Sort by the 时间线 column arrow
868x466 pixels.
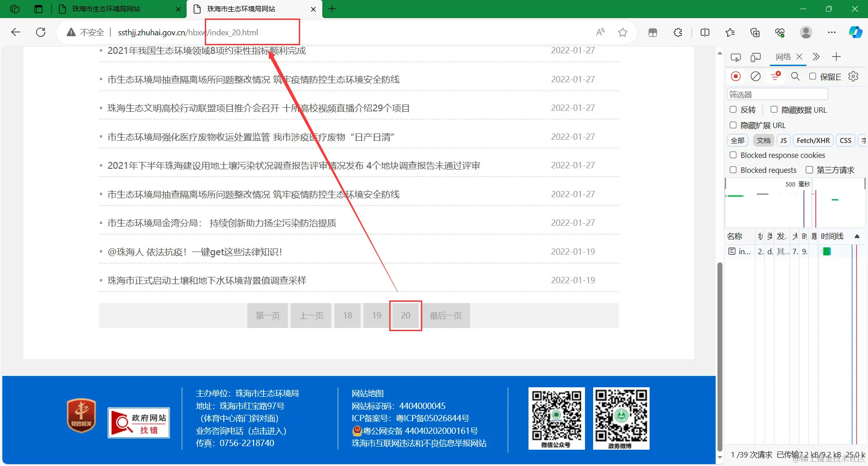click(x=857, y=236)
